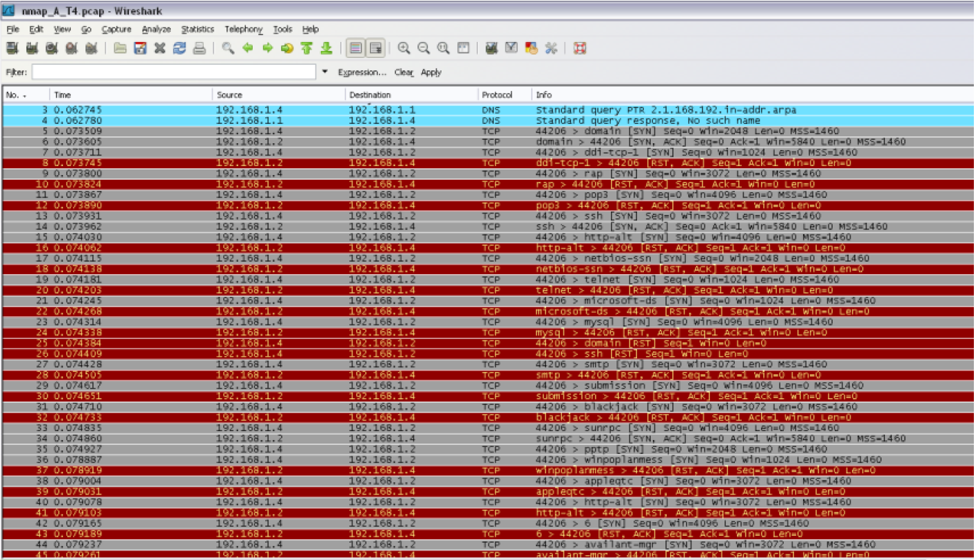Open the Analyze menu
Image resolution: width=978 pixels, height=560 pixels.
pyautogui.click(x=156, y=30)
